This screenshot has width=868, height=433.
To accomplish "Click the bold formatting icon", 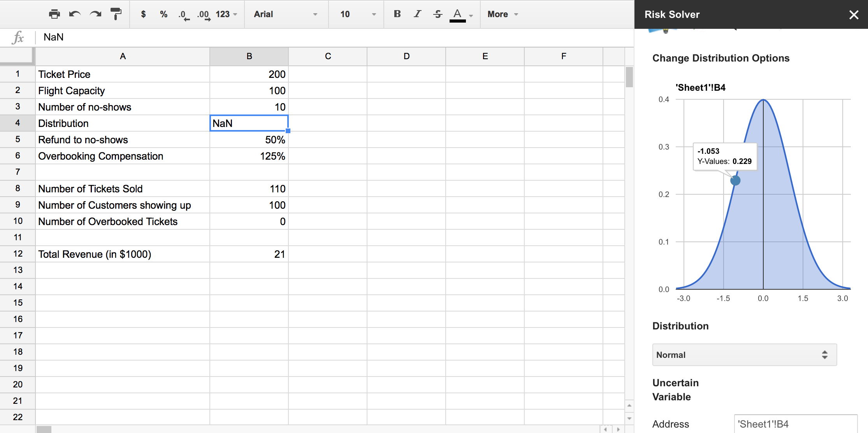I will pyautogui.click(x=395, y=15).
